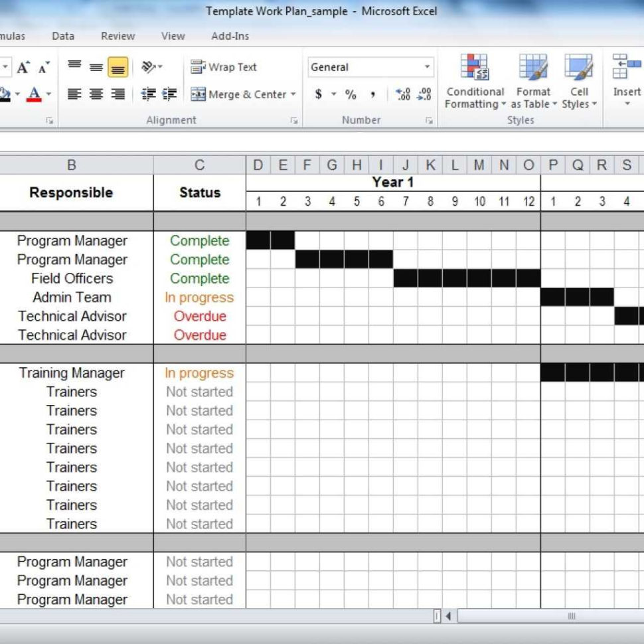The height and width of the screenshot is (644, 644).
Task: Click the Grow Font icon
Action: click(23, 67)
